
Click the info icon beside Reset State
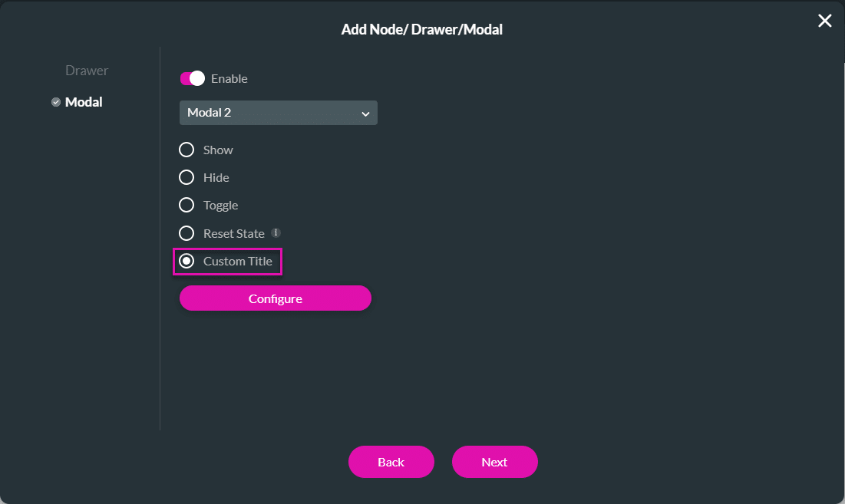click(276, 232)
